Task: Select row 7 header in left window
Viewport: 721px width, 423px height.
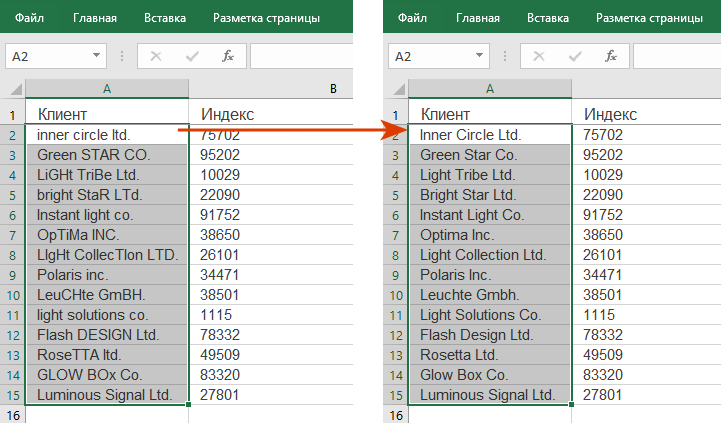Action: (13, 235)
